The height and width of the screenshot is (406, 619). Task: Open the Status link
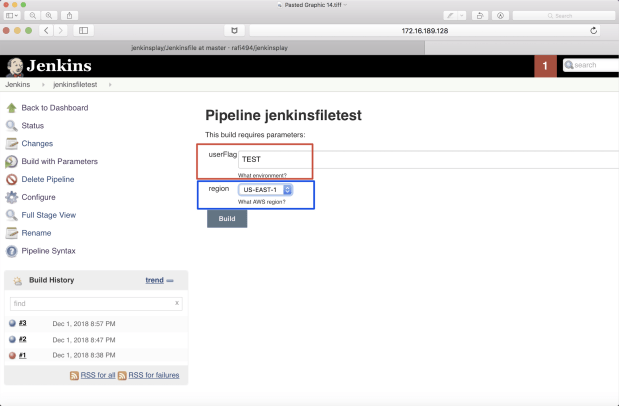33,126
